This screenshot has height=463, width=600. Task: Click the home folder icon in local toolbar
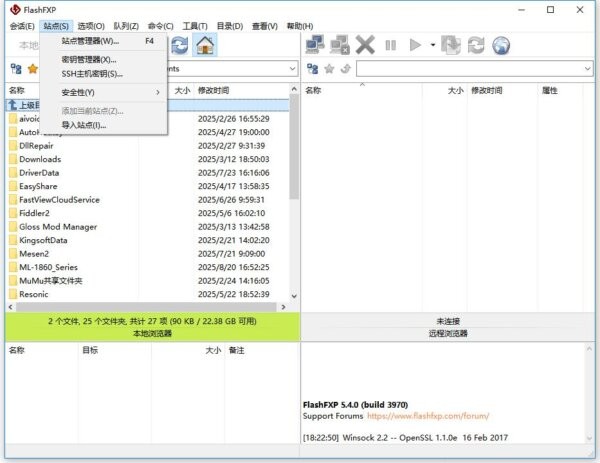(x=205, y=45)
